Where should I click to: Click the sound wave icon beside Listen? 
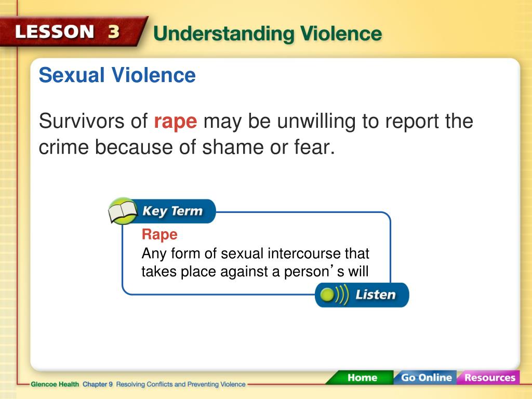point(334,295)
